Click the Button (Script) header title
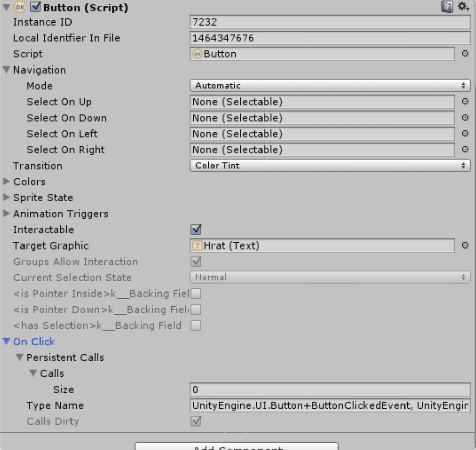 coord(86,7)
